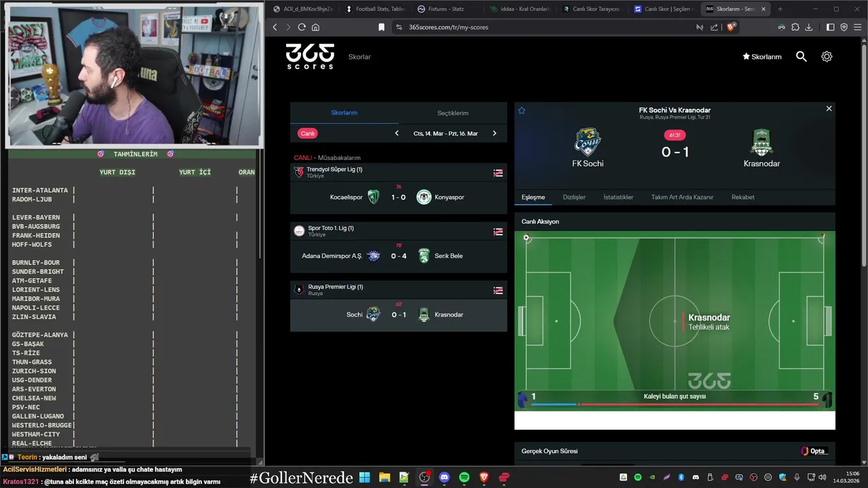Reload the page
This screenshot has width=868, height=488.
pos(302,27)
